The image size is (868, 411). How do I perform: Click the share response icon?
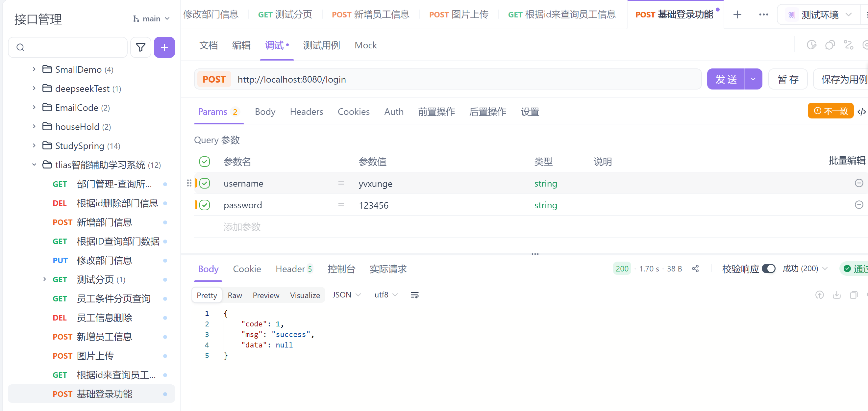pos(695,269)
